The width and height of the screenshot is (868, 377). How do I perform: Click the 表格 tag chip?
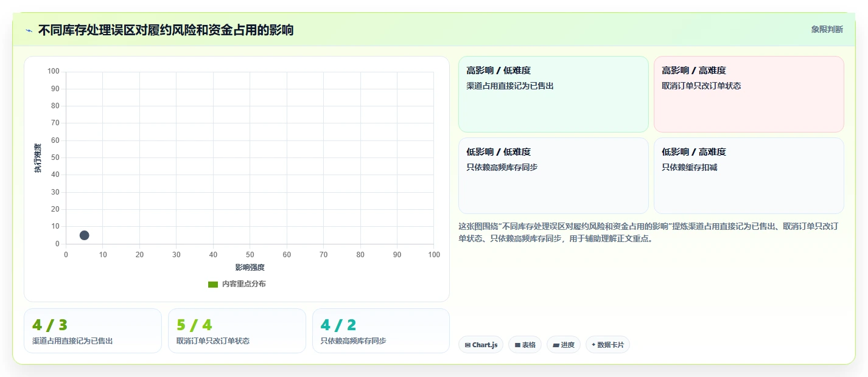(525, 345)
